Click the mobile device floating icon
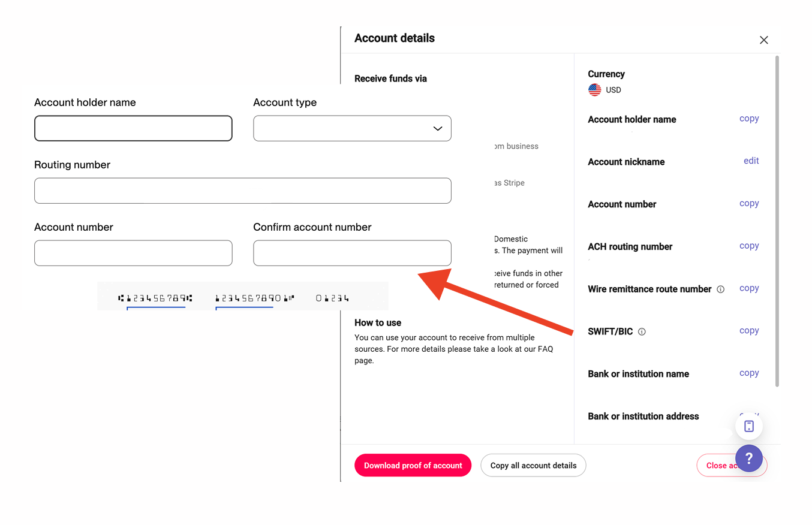Image resolution: width=812 pixels, height=525 pixels. [x=748, y=426]
